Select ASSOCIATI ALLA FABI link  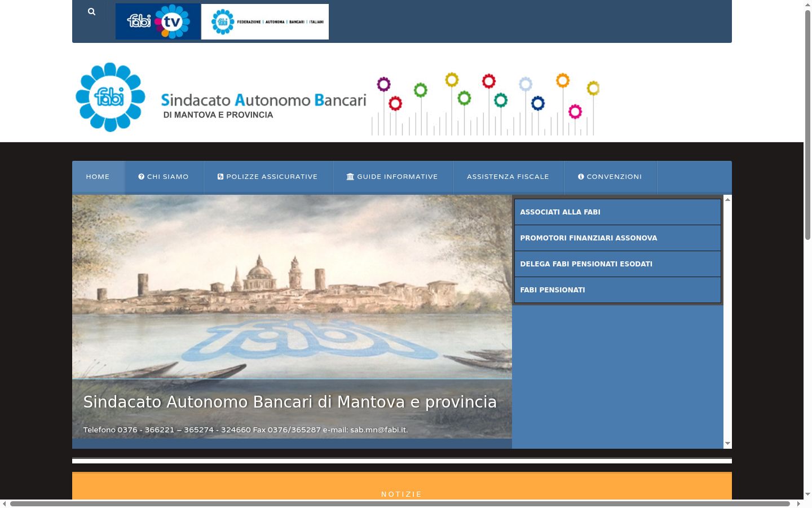[617, 212]
